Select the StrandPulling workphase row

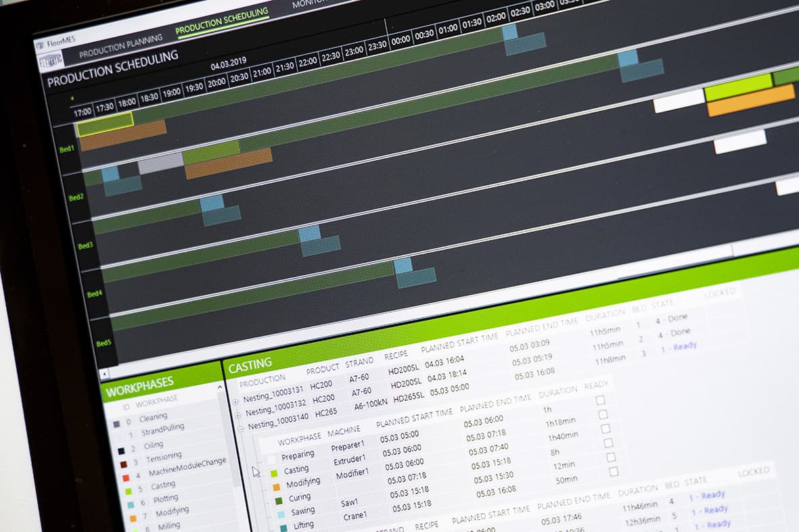162,430
